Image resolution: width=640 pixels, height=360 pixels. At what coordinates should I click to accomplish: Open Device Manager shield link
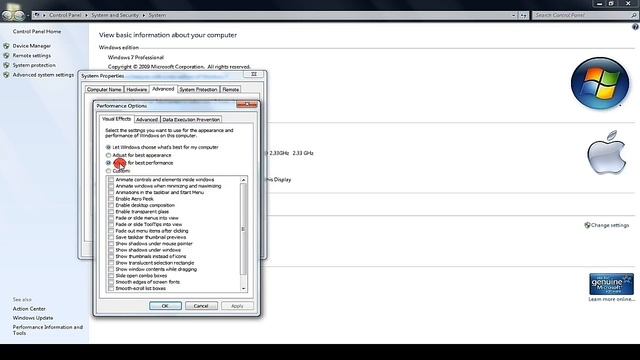(31, 46)
